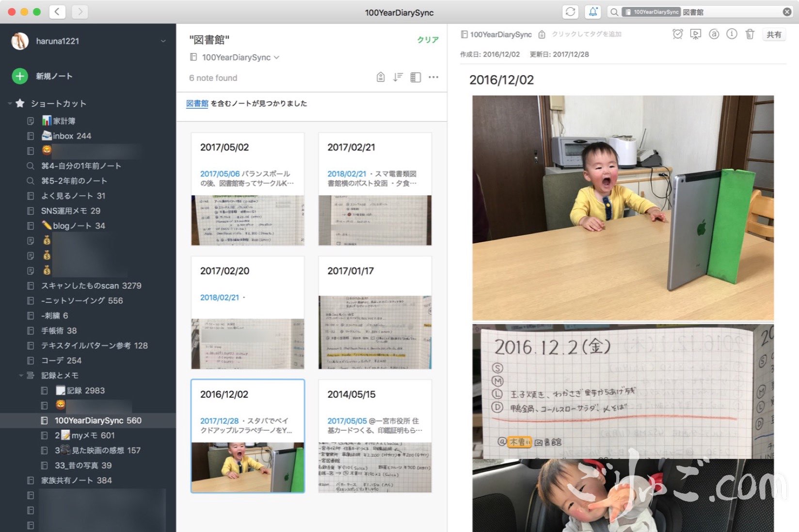Viewport: 799px width, 532px height.
Task: Delete note with trash icon
Action: [750, 34]
